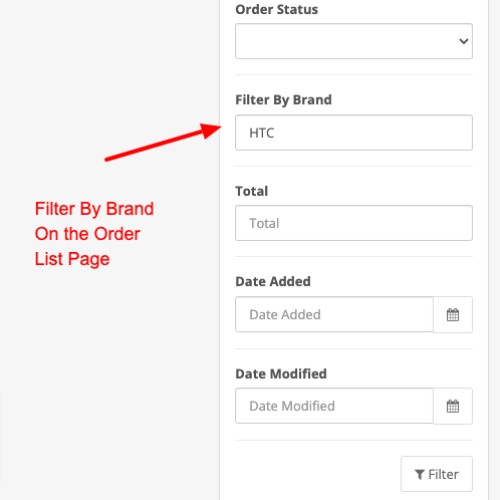
Task: Click the Order Status label
Action: click(277, 9)
